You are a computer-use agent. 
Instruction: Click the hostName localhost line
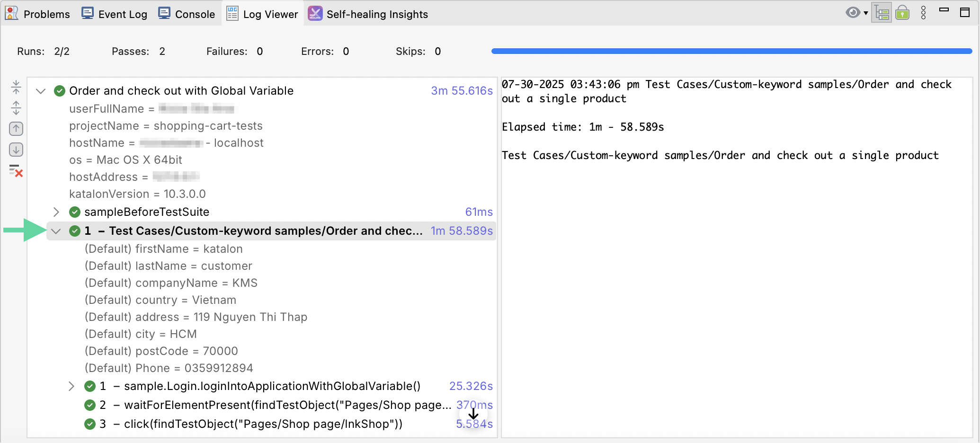point(166,143)
